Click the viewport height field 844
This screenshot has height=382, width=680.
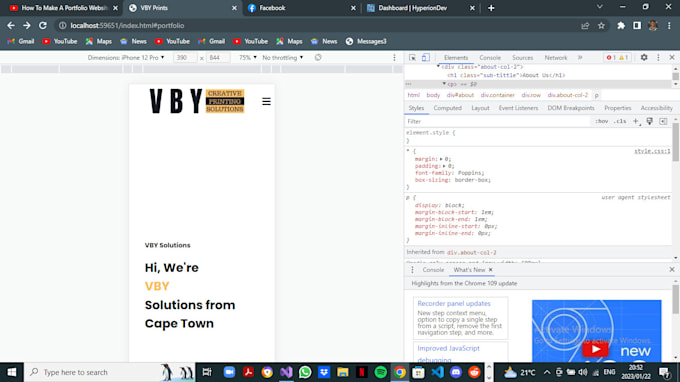[x=218, y=58]
